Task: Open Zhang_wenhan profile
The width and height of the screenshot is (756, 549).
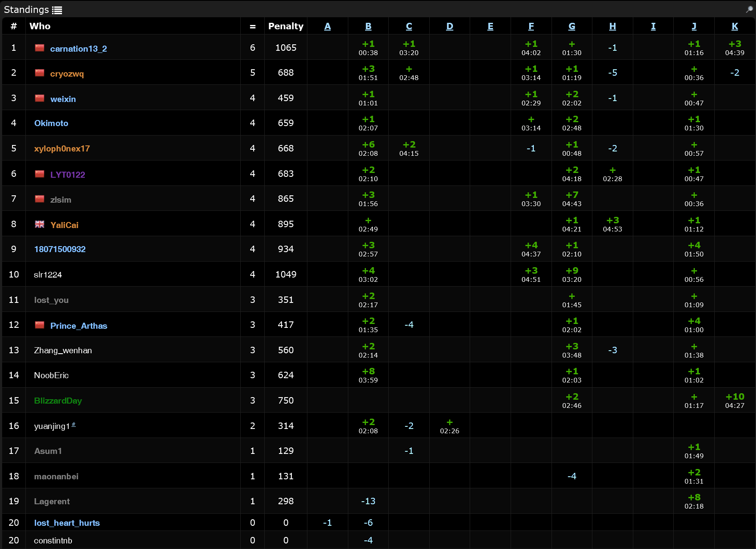Action: 63,350
